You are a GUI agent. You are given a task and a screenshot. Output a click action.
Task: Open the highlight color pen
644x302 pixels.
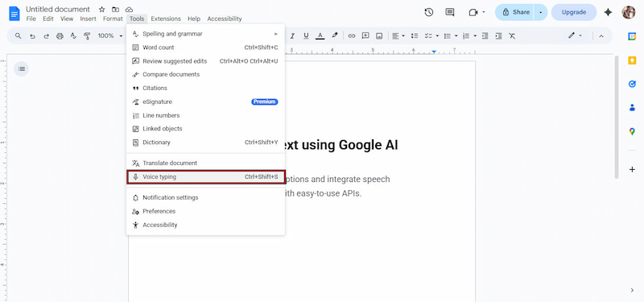(x=335, y=35)
